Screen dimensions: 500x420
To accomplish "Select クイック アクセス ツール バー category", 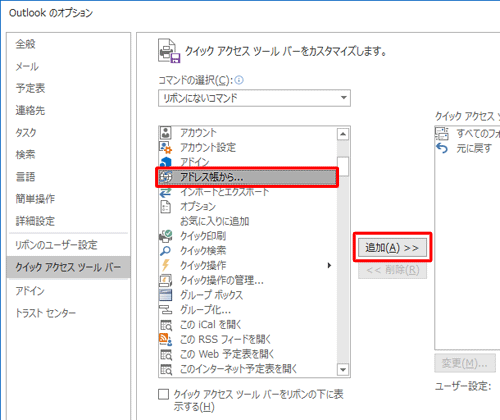I will [68, 267].
